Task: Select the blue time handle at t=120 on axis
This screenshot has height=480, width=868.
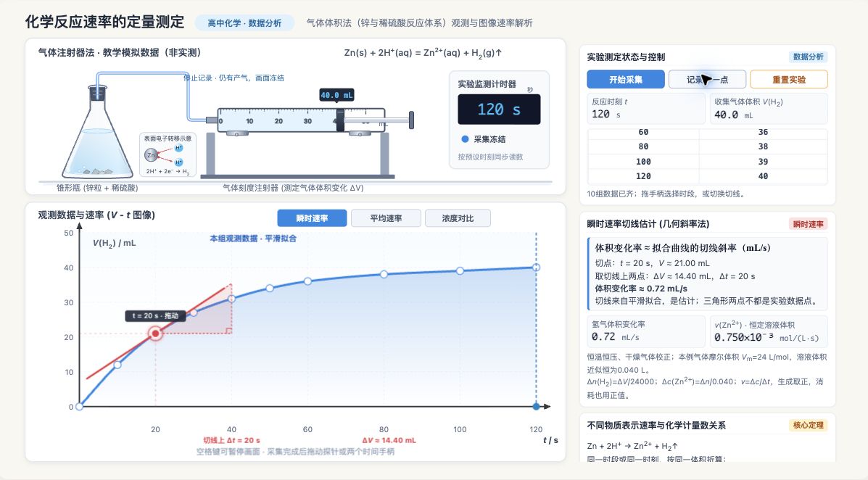Action: [536, 406]
